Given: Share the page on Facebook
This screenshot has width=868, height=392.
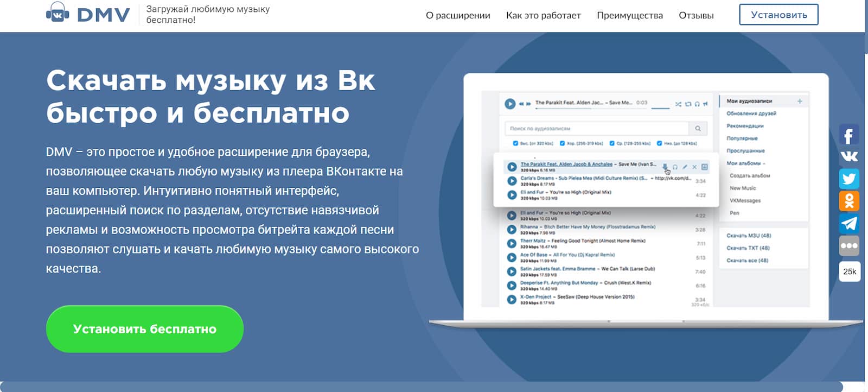Looking at the screenshot, I should [849, 135].
